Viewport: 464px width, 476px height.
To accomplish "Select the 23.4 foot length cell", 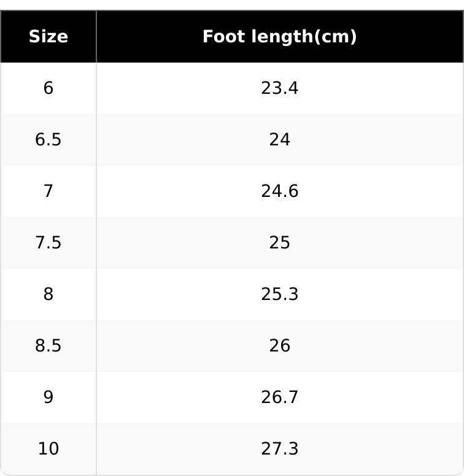I will tap(279, 88).
